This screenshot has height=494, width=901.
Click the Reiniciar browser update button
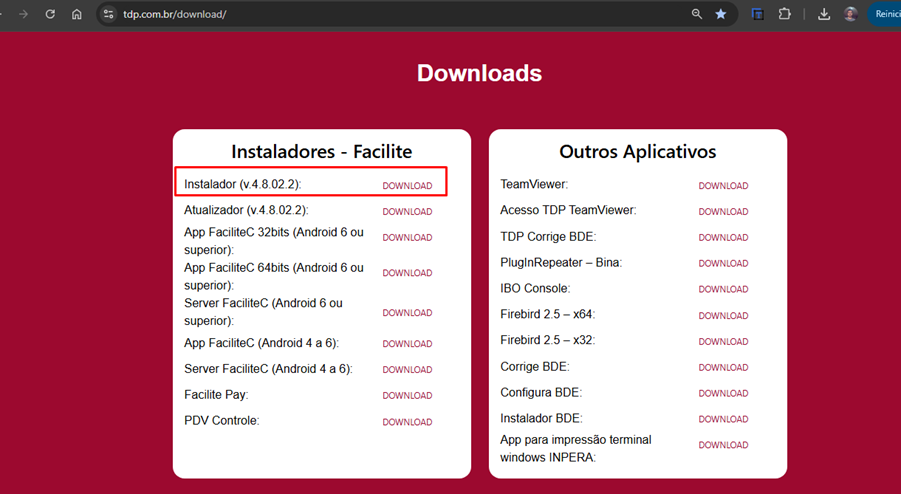[886, 14]
